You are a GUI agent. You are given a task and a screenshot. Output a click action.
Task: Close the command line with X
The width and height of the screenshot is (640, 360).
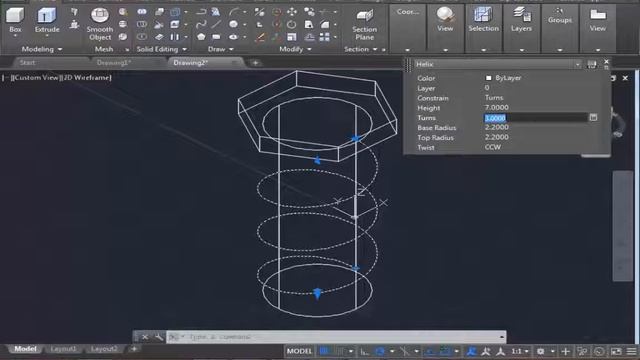tap(144, 337)
